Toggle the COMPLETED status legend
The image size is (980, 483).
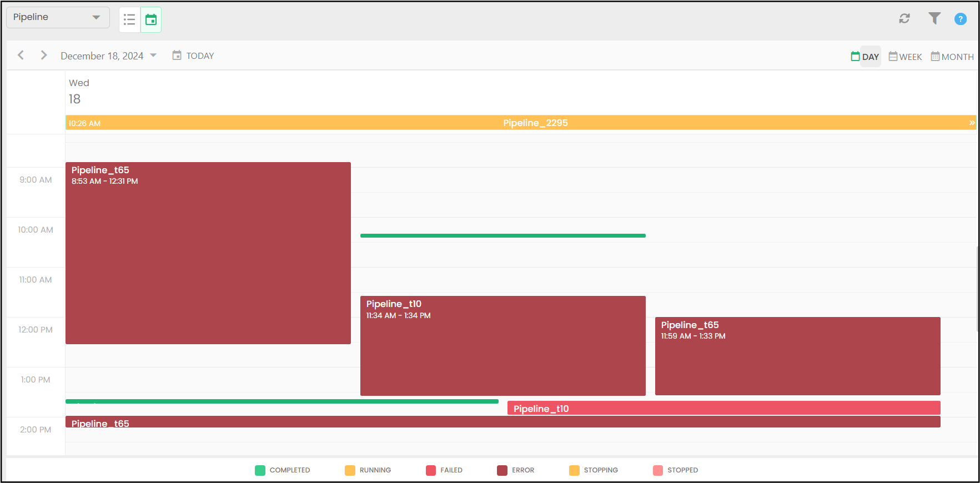click(283, 470)
